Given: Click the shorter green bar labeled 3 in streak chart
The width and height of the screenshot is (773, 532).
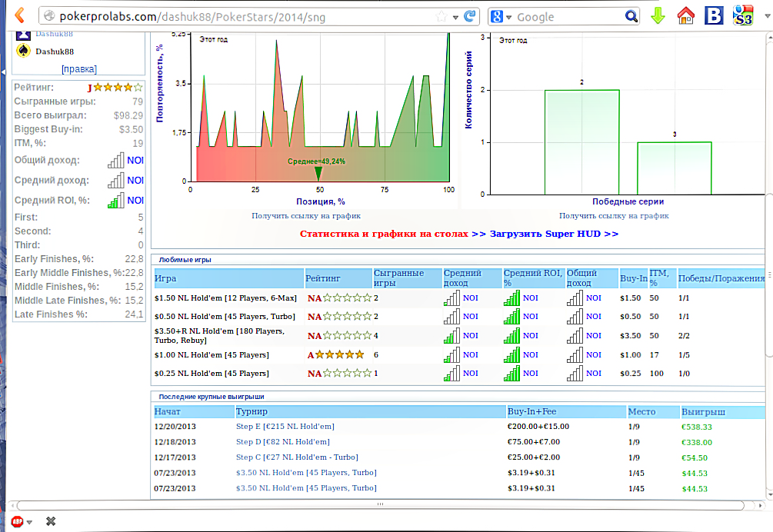Looking at the screenshot, I should tap(675, 168).
